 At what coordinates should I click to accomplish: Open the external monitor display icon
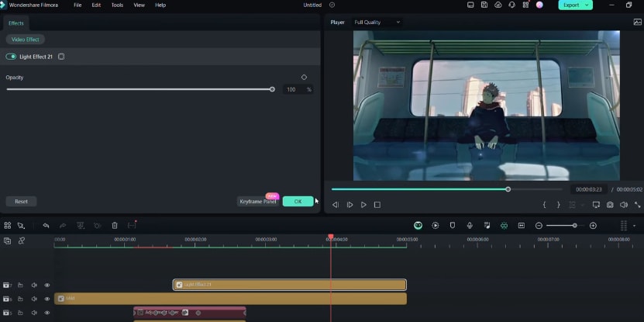(596, 204)
